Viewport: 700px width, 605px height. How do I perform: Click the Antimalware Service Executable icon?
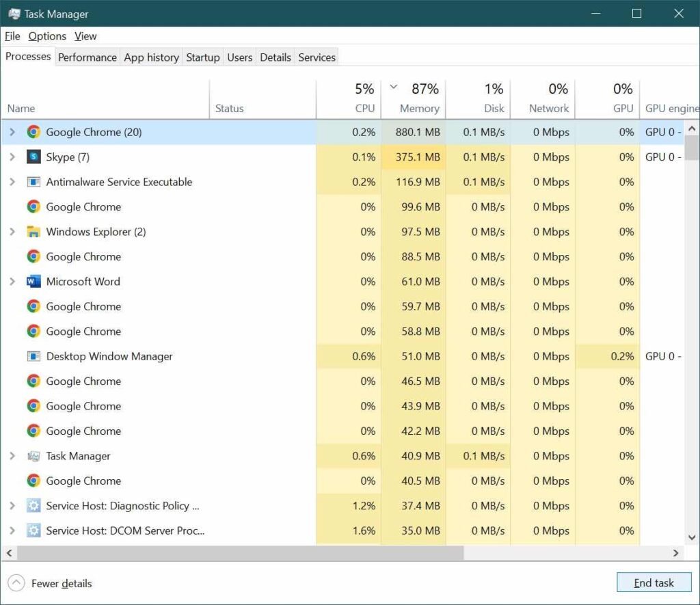tap(33, 182)
